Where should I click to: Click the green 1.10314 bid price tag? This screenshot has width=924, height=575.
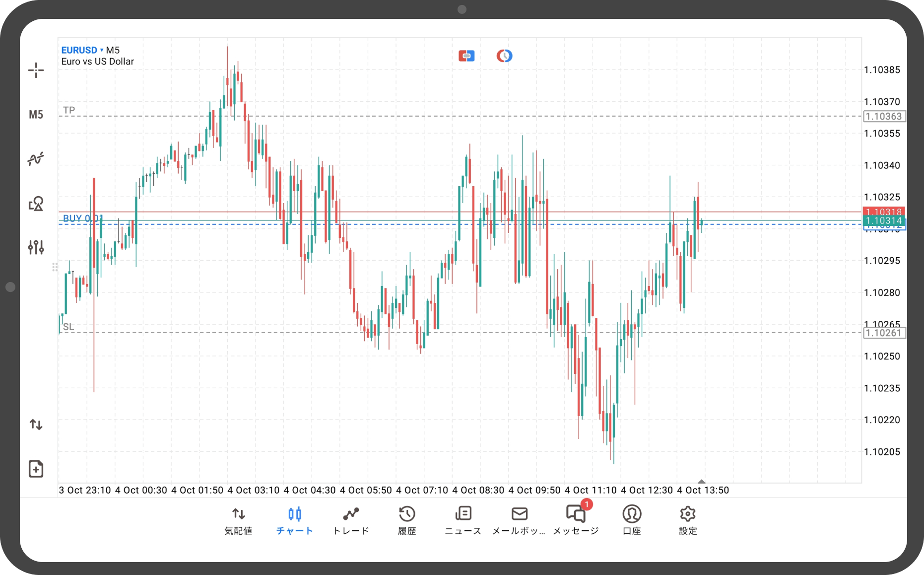(x=884, y=220)
